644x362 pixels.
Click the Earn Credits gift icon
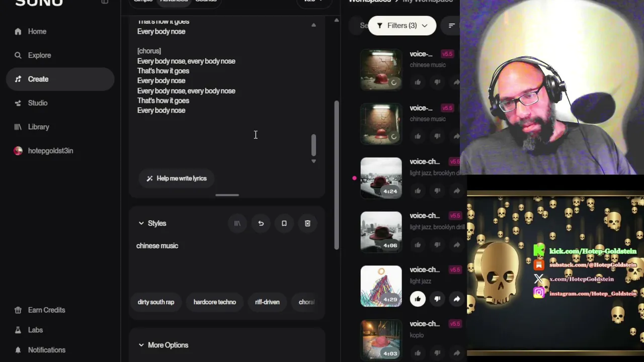[18, 310]
